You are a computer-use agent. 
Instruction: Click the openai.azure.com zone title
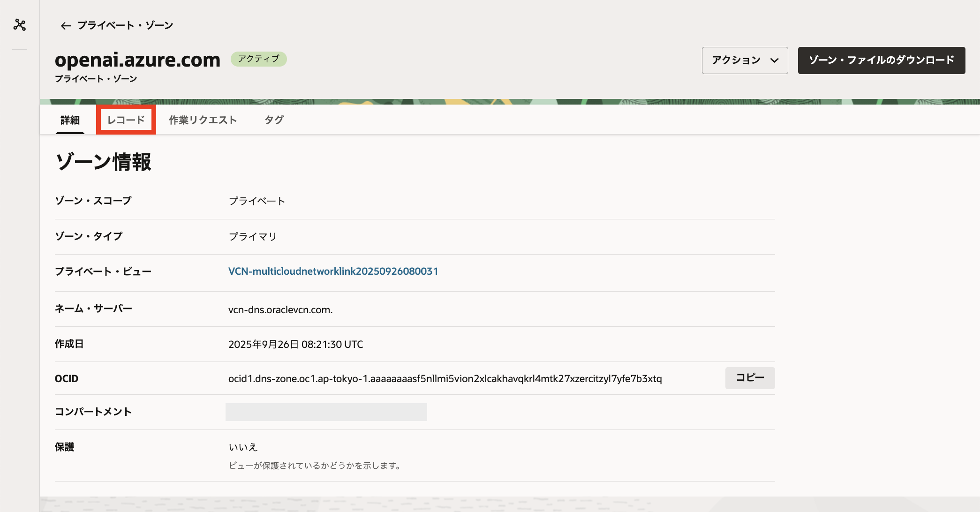coord(137,60)
